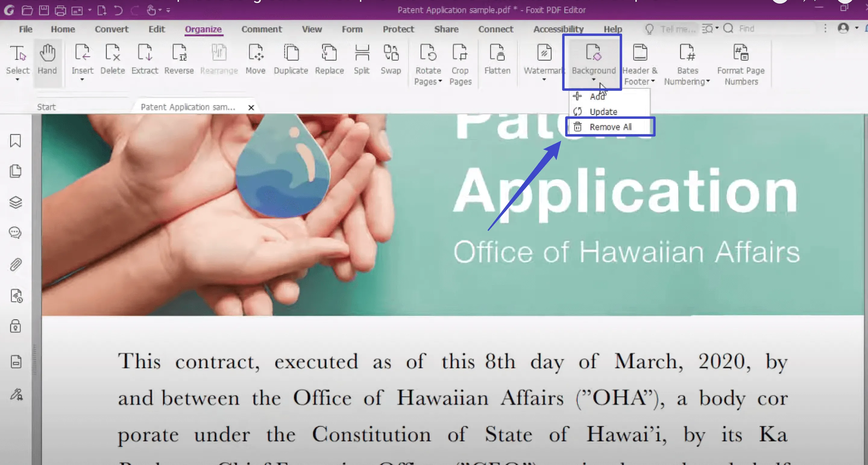Select the Crop Pages tool
The height and width of the screenshot is (465, 868).
(x=459, y=62)
